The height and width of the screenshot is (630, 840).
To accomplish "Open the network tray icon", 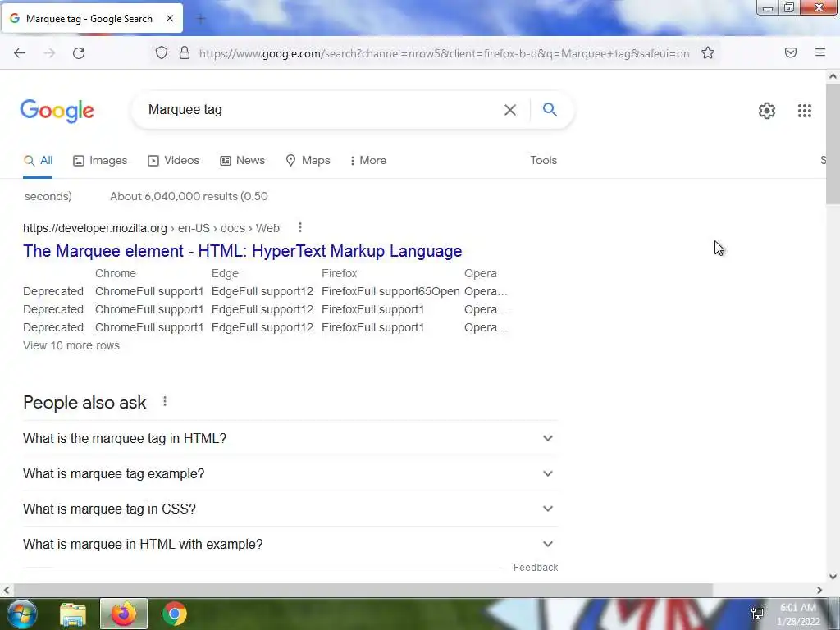I will 757,614.
